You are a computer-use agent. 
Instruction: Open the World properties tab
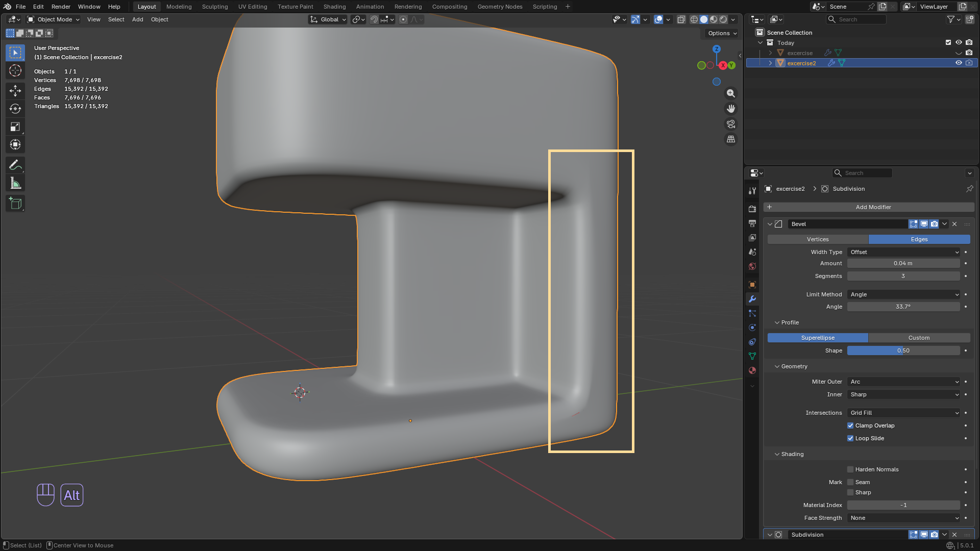tap(752, 266)
